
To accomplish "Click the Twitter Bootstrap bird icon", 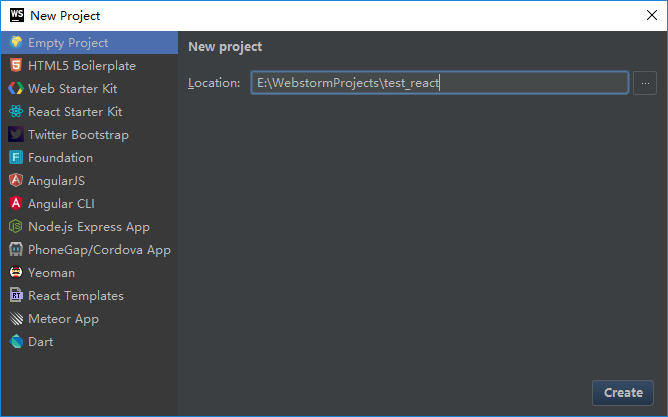I will point(16,135).
